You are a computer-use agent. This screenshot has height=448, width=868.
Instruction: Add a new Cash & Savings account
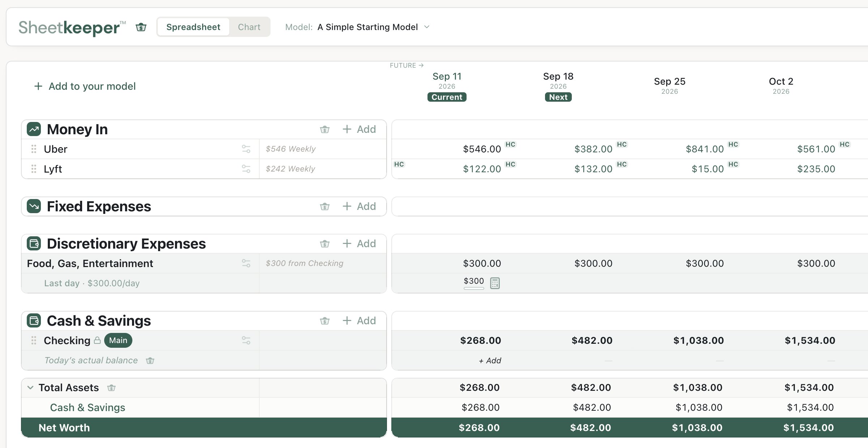coord(359,321)
